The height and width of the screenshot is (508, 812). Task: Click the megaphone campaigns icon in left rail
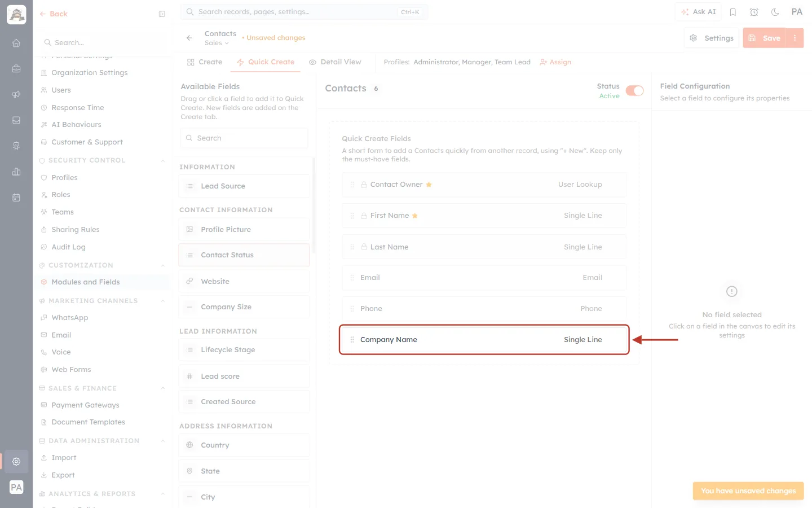point(16,94)
